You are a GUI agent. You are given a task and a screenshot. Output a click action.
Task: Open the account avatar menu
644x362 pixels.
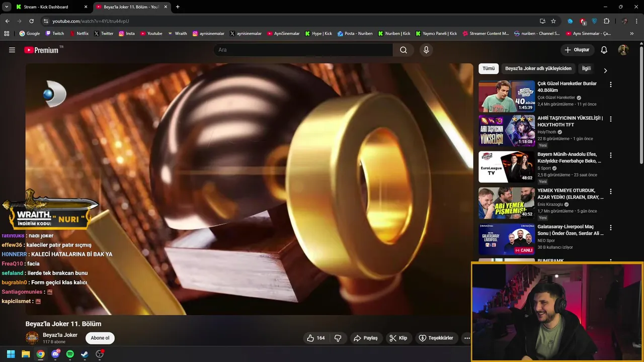tap(623, 50)
